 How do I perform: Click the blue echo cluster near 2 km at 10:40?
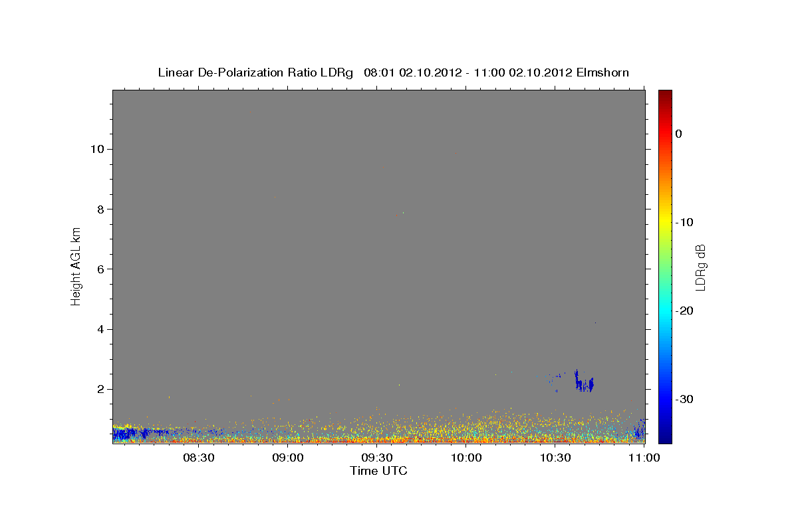(584, 382)
